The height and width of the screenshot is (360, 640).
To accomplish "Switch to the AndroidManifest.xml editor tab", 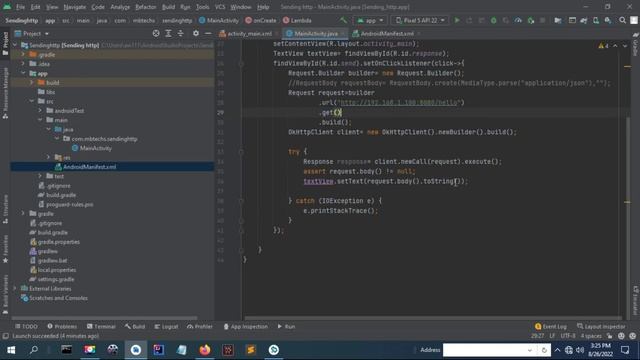I will click(x=387, y=33).
